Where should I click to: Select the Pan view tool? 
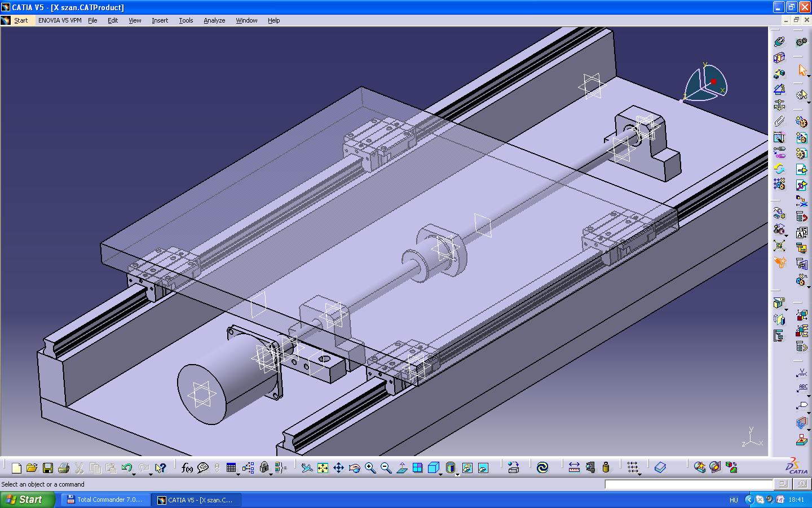(x=338, y=468)
